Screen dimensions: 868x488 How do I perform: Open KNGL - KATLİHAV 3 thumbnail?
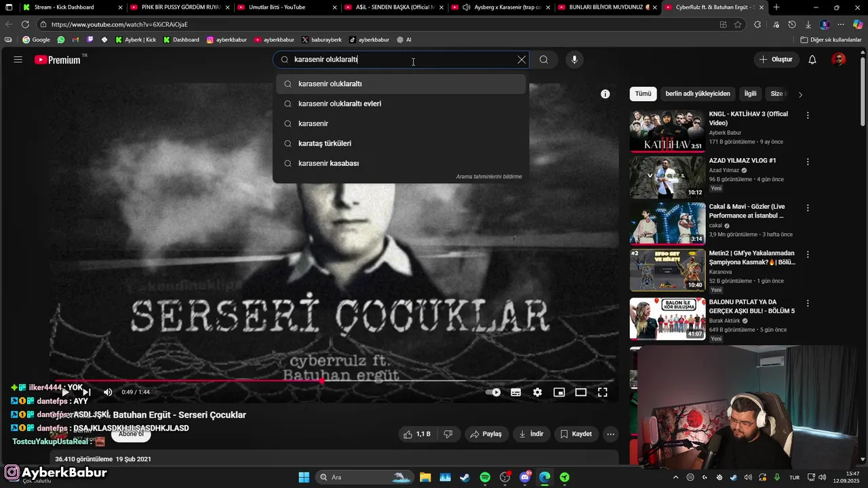(667, 131)
